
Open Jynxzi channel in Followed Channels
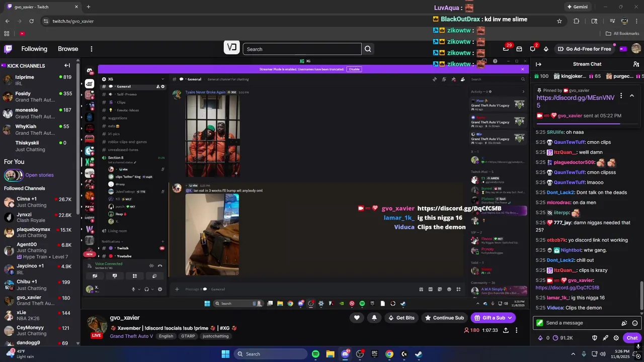coord(38,217)
